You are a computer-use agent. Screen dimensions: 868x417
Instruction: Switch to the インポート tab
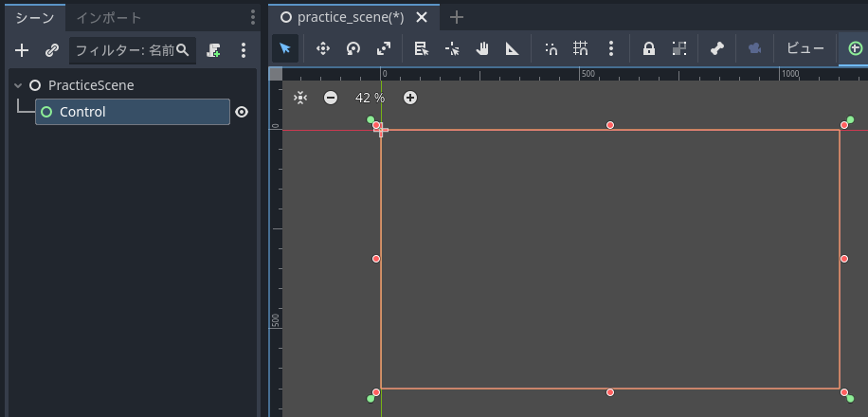point(109,18)
